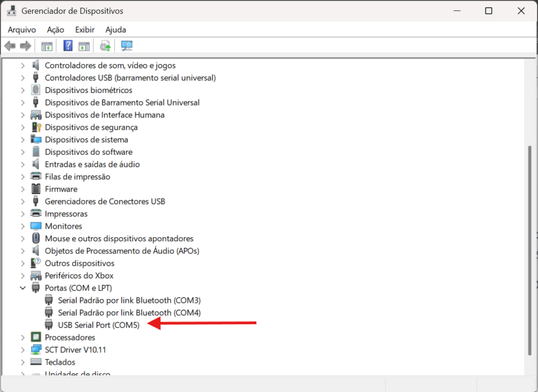Image resolution: width=538 pixels, height=392 pixels.
Task: Click the Forward arrow in the toolbar
Action: pos(25,46)
